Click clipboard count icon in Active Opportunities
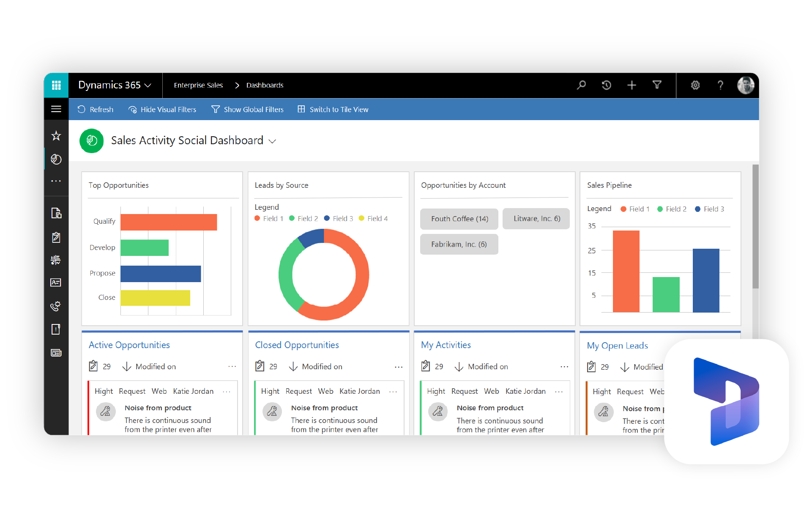 [x=93, y=366]
